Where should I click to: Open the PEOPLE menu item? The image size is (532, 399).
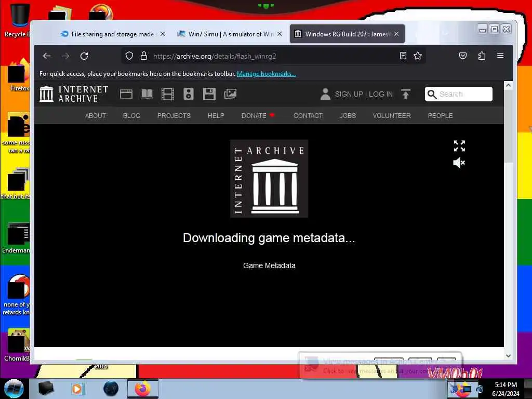pyautogui.click(x=440, y=116)
